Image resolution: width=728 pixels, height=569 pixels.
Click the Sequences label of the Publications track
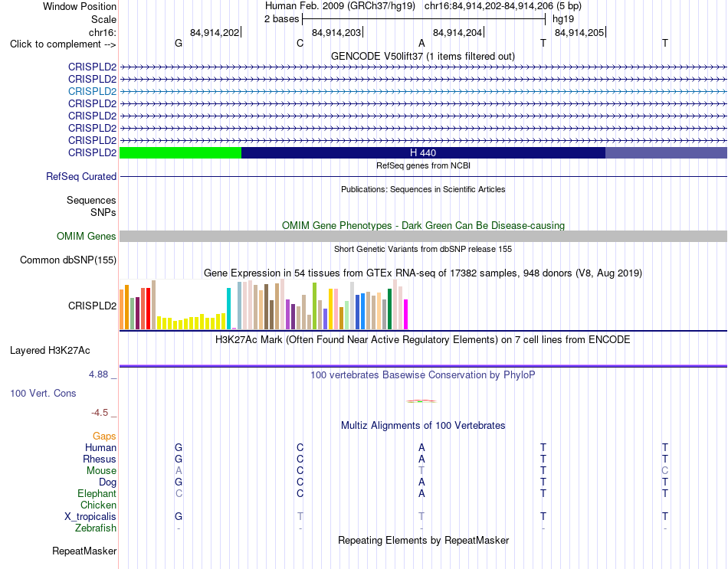[x=91, y=200]
